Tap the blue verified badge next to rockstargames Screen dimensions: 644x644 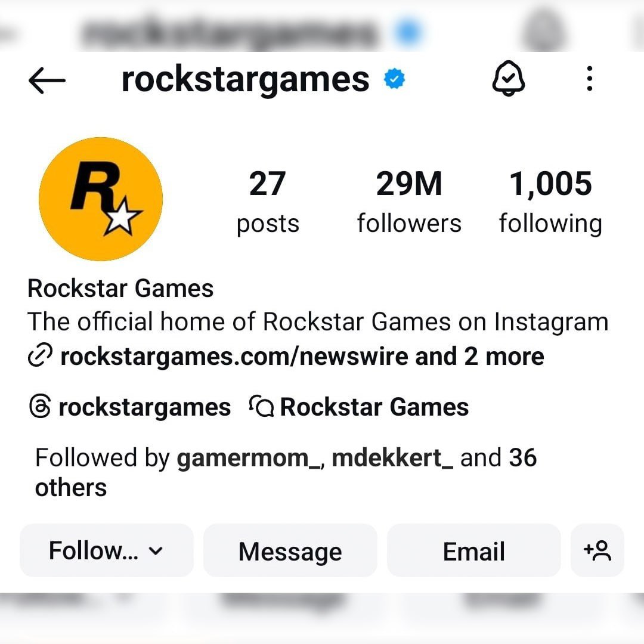click(x=394, y=79)
